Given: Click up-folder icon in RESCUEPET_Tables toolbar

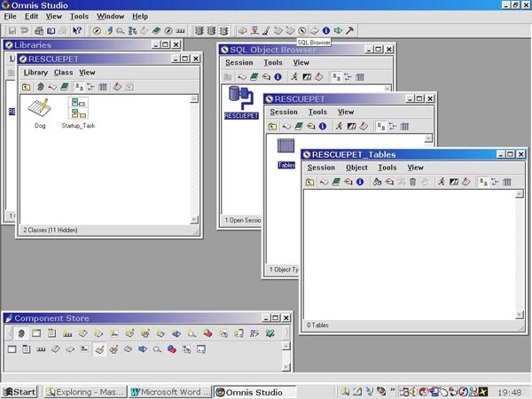Looking at the screenshot, I should [309, 182].
